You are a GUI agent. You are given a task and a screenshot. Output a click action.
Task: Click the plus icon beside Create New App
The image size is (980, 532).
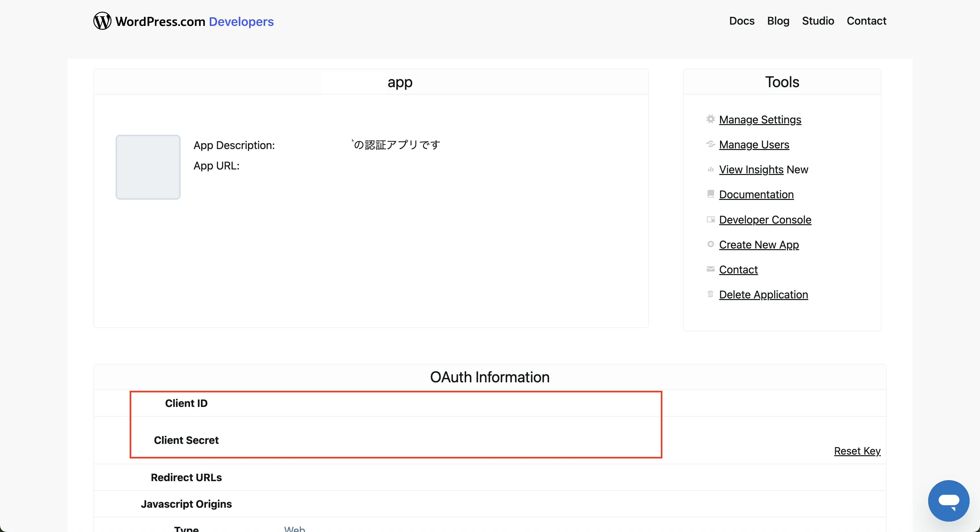coord(710,244)
